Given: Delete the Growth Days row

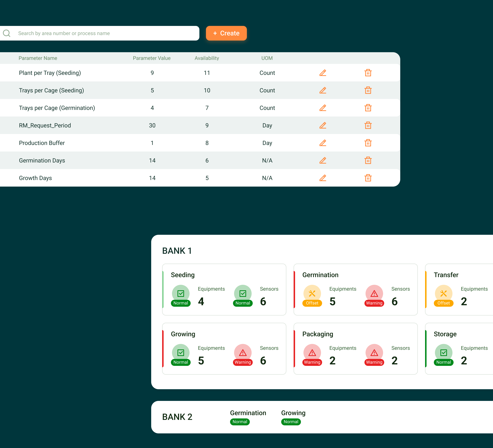Looking at the screenshot, I should tap(368, 178).
